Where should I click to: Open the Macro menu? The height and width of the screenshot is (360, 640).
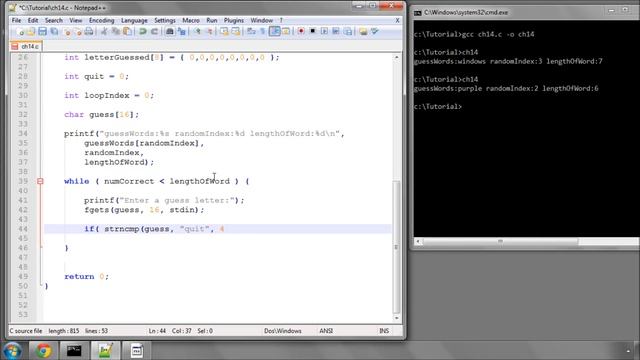point(191,20)
